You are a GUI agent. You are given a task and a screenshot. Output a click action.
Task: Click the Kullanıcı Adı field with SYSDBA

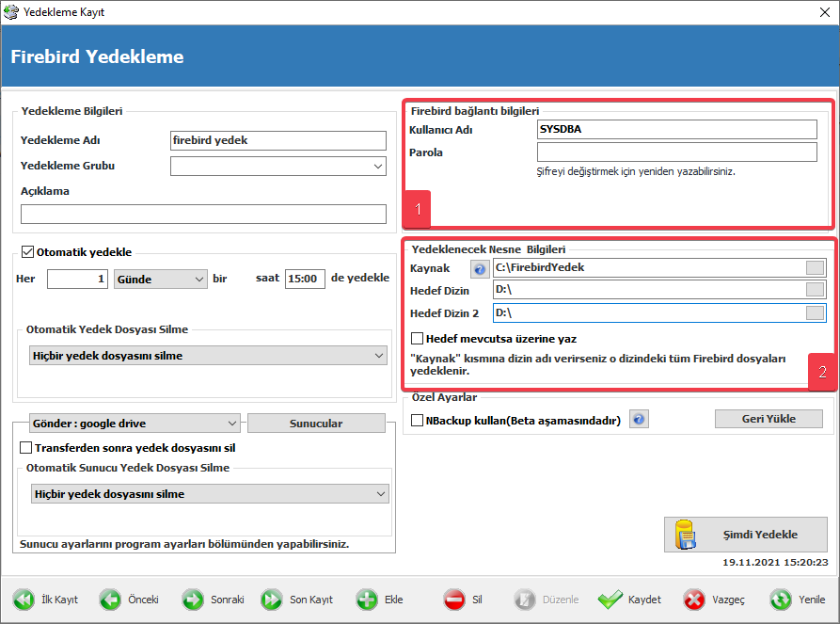[x=677, y=129]
